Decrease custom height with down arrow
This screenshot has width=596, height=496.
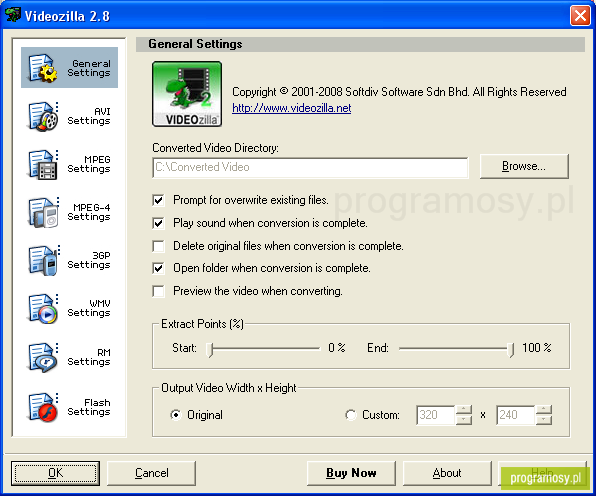[x=544, y=420]
